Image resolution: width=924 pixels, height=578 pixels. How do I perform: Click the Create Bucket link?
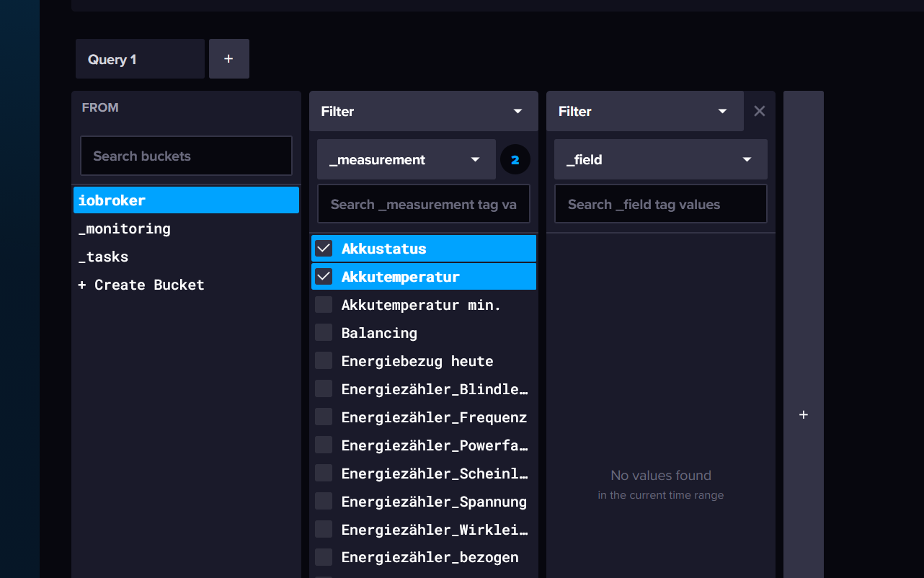[x=141, y=285]
